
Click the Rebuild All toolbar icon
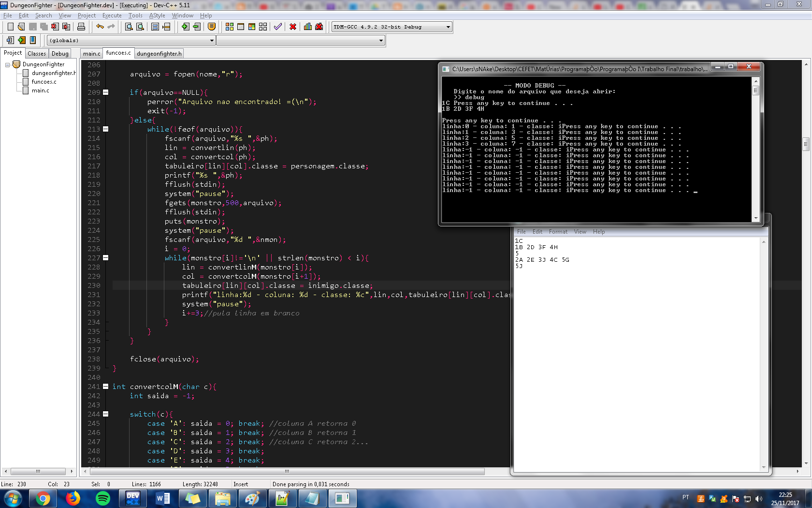coord(263,27)
